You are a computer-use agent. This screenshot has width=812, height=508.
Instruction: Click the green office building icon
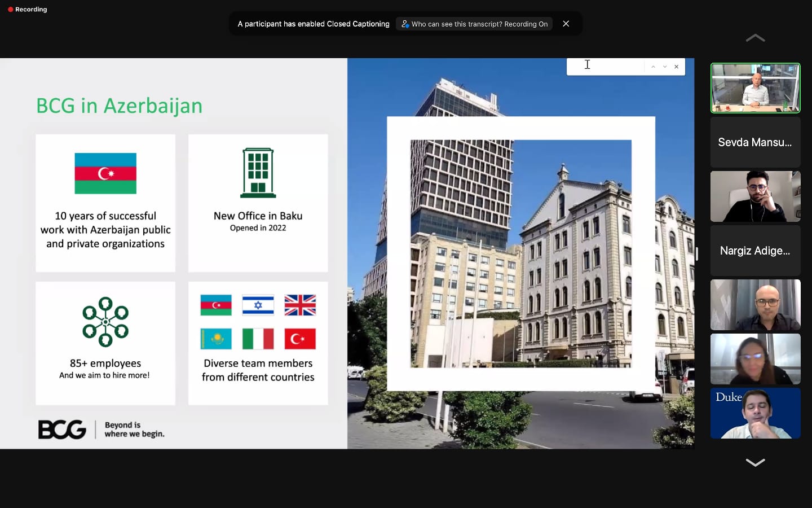[258, 173]
